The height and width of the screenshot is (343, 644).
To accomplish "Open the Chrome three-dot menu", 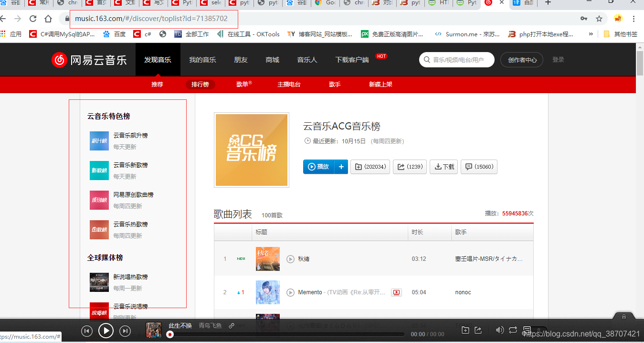I will click(634, 19).
